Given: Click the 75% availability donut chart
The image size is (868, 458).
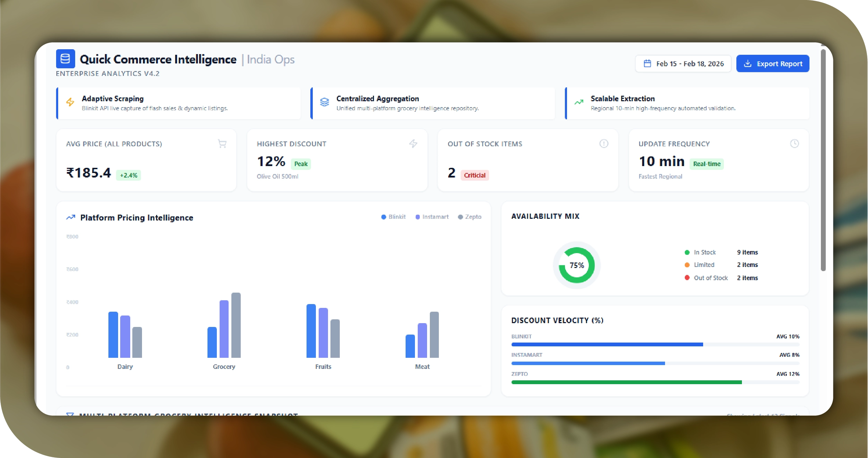Looking at the screenshot, I should coord(577,265).
